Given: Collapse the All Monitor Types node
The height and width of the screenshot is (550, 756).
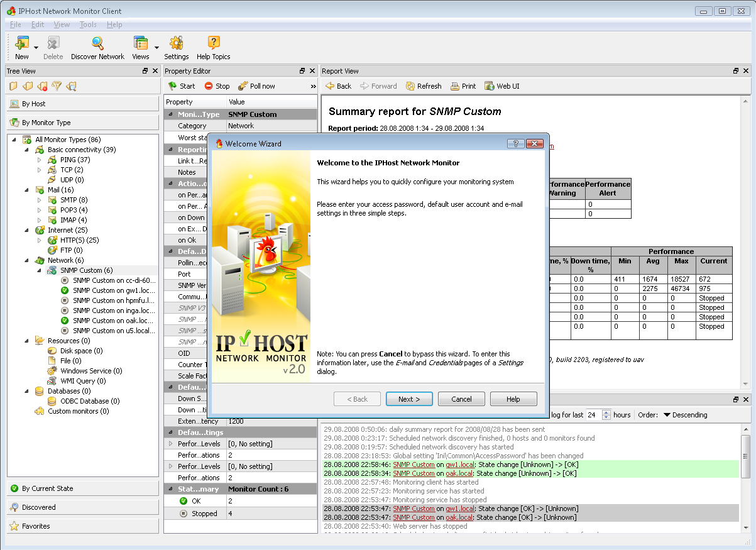Looking at the screenshot, I should pos(14,140).
